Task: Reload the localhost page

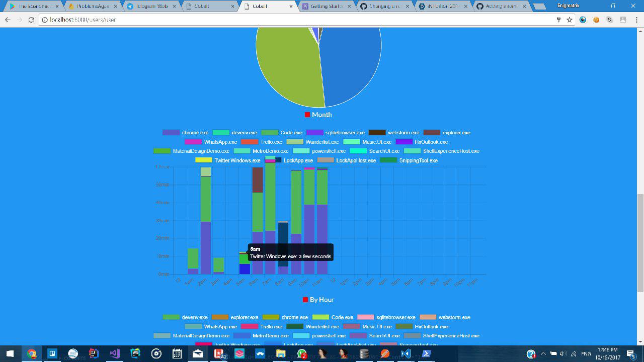Action: [x=31, y=20]
